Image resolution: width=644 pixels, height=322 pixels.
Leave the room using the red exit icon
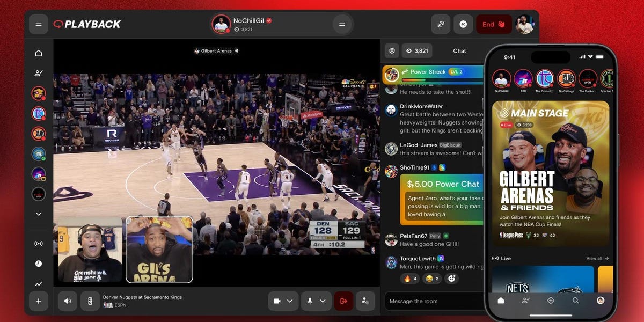coord(343,301)
